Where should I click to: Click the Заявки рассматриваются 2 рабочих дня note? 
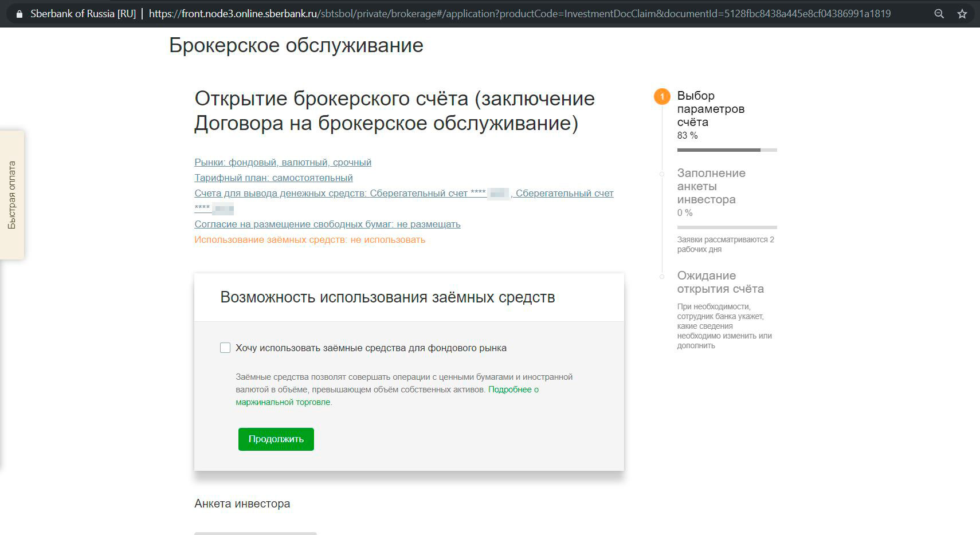click(726, 245)
